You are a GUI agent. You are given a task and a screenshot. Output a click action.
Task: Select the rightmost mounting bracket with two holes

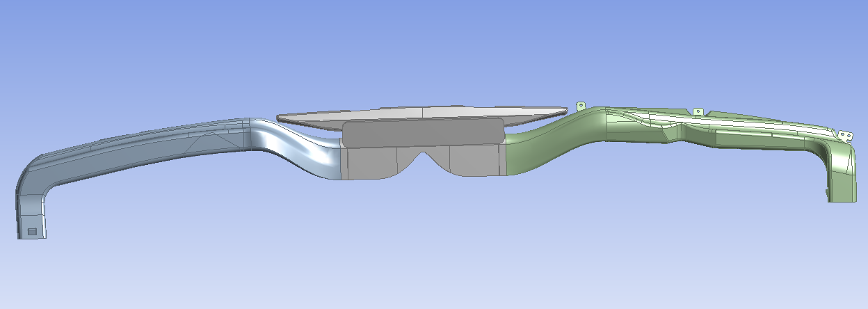[x=845, y=136]
